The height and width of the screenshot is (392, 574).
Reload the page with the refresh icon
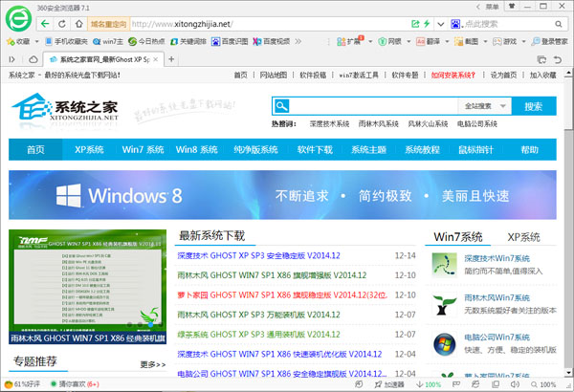(62, 24)
